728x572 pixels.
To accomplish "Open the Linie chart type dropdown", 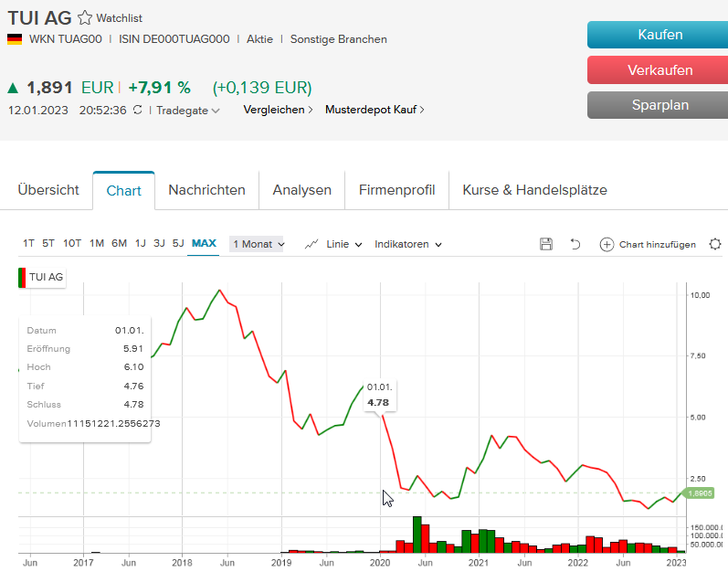I will coord(343,244).
